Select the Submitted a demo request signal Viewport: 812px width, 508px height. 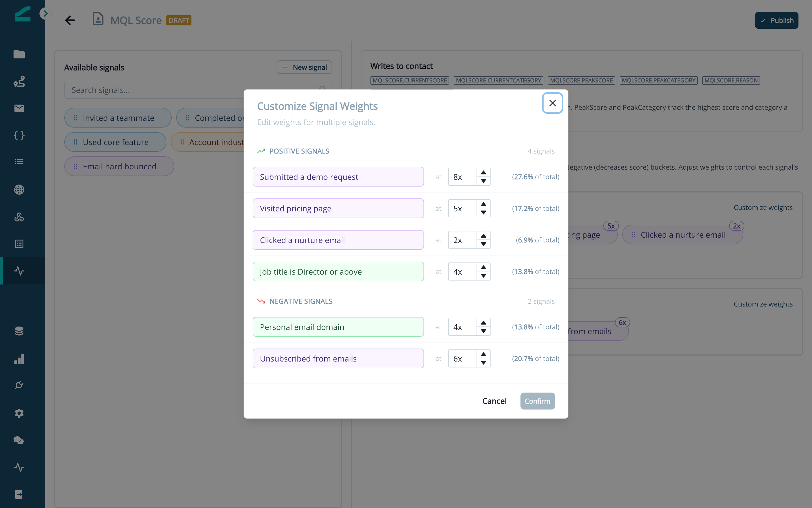coord(338,177)
